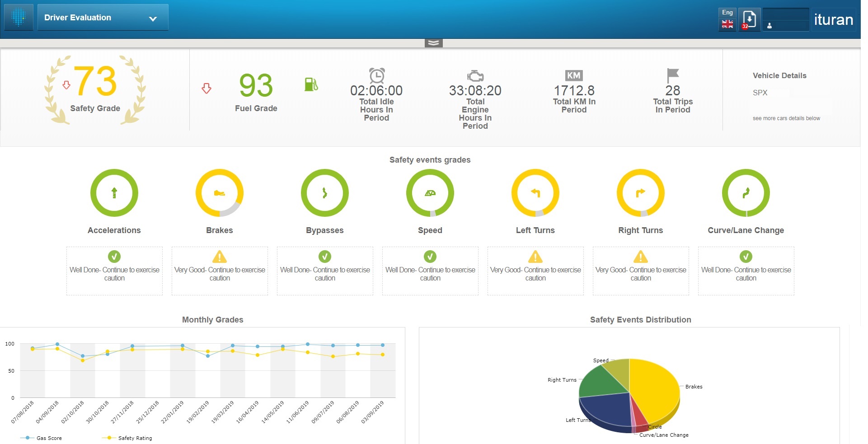The height and width of the screenshot is (444, 868).
Task: Open the Bypasses event circle icon
Action: tap(325, 193)
